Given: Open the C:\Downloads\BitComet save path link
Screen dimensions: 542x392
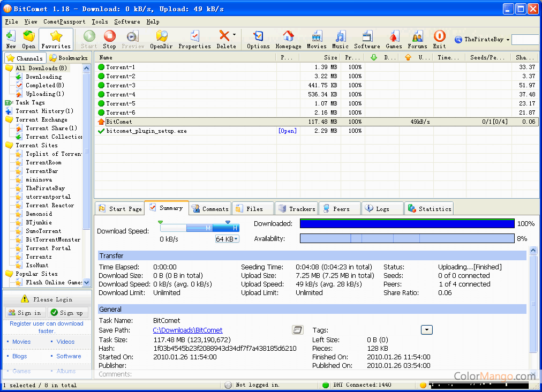Looking at the screenshot, I should pos(187,330).
